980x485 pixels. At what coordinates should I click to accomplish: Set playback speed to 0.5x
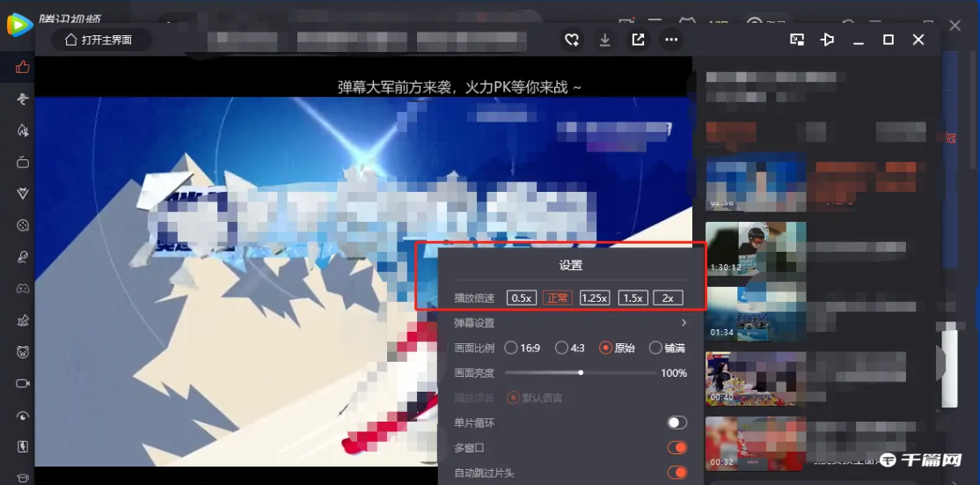(x=522, y=298)
